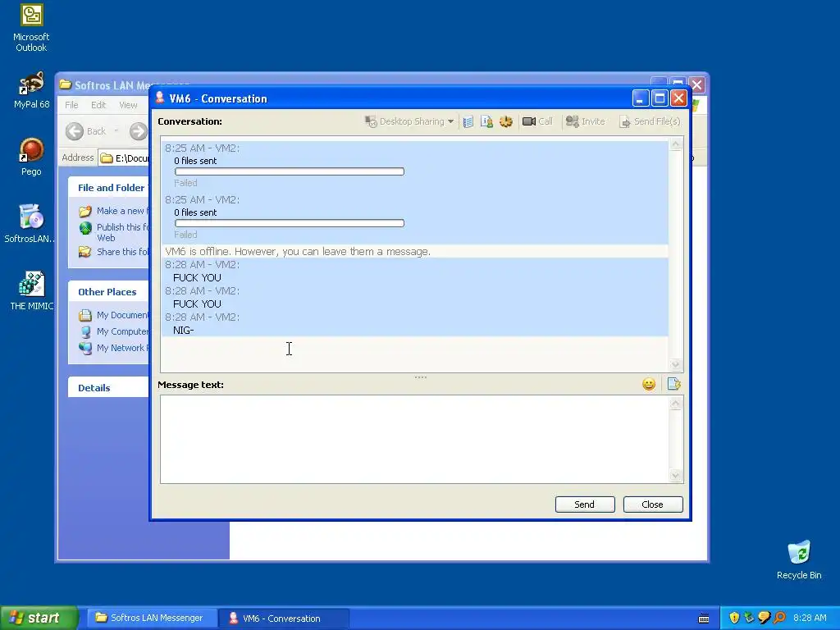Click the message template icon beside smiley

[673, 384]
